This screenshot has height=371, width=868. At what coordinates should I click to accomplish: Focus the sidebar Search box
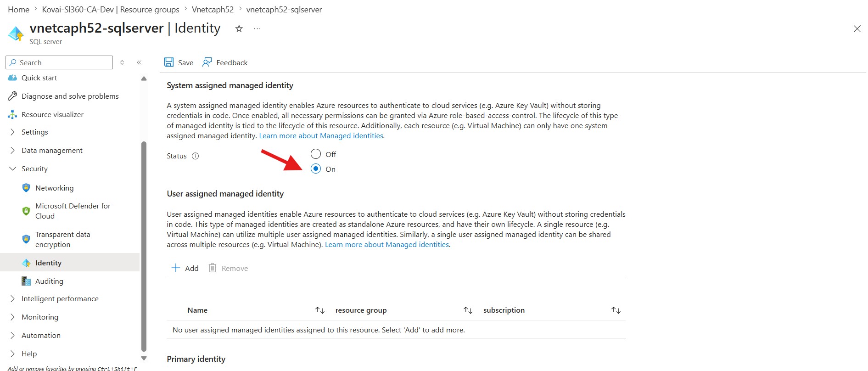click(x=59, y=62)
